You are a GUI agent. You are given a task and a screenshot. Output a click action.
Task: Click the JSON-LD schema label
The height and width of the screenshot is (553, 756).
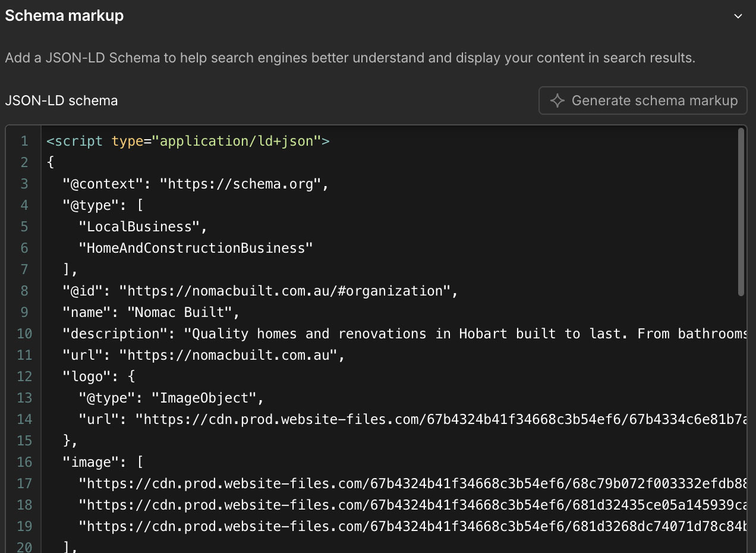pos(61,100)
